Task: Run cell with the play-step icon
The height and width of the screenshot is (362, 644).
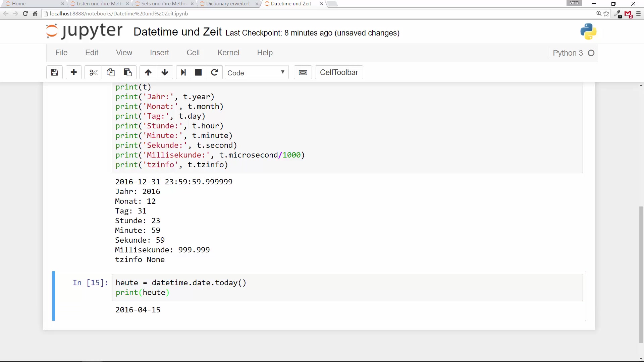Action: point(183,72)
